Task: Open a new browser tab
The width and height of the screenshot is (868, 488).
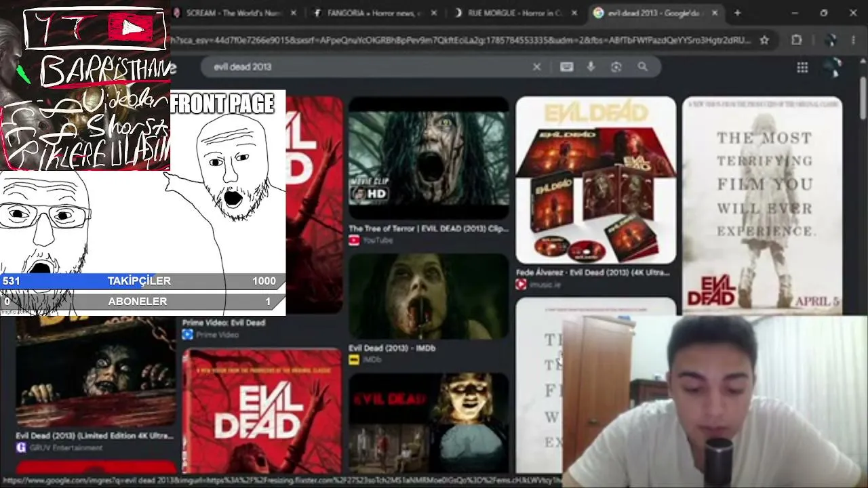Action: 737,13
